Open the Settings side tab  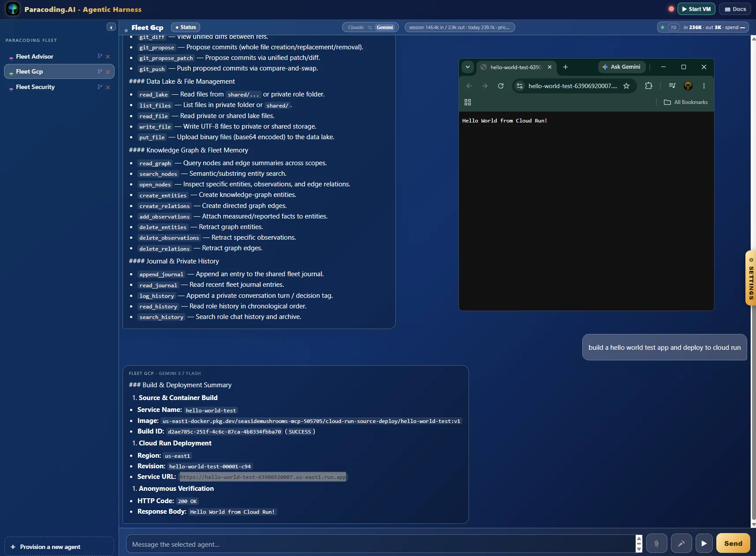tap(751, 278)
